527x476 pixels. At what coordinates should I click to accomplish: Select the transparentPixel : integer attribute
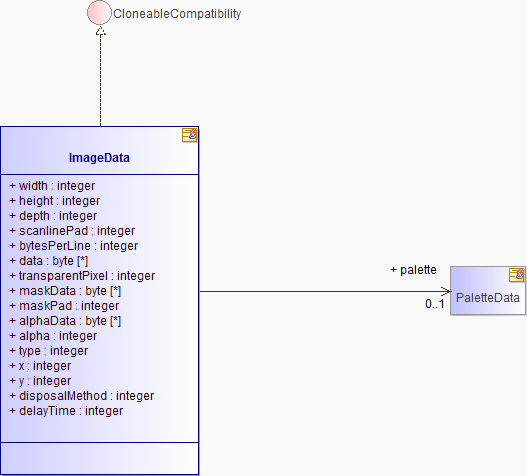[82, 276]
